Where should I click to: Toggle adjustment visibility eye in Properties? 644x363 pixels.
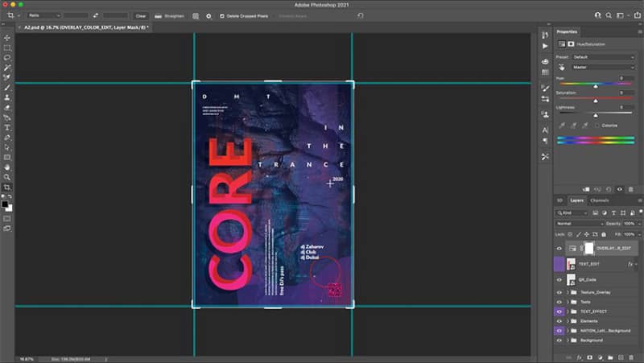[620, 189]
